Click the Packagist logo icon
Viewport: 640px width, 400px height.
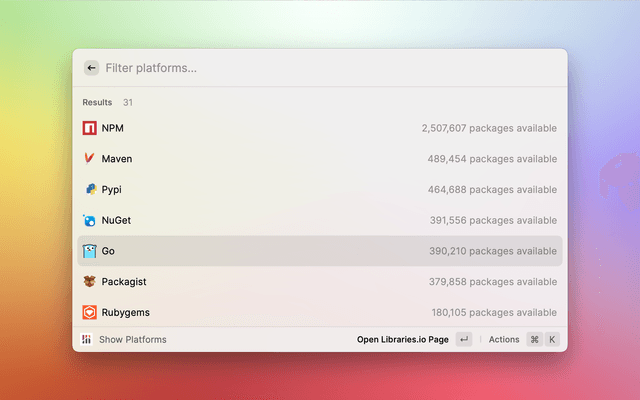point(89,282)
